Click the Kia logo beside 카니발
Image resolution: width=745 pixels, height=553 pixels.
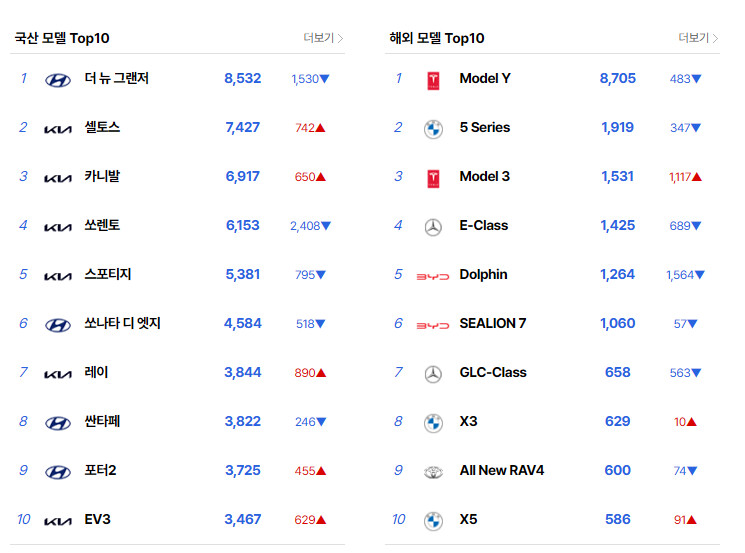pos(58,178)
